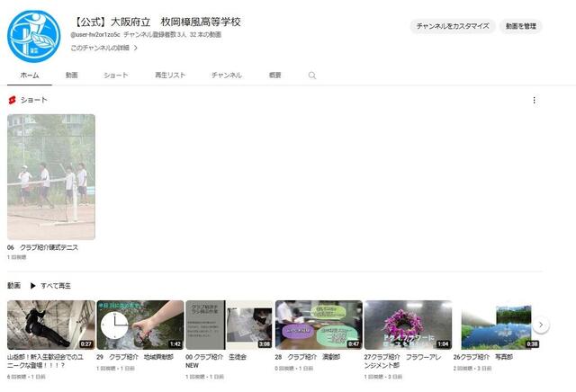Open the purple flower wreath video thumbnail
576x392 pixels.
[x=408, y=325]
